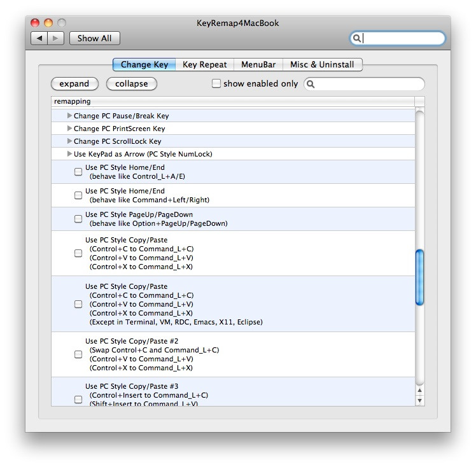The image size is (476, 467).
Task: Expand Change PC PrintScreen Key
Action: 69,129
